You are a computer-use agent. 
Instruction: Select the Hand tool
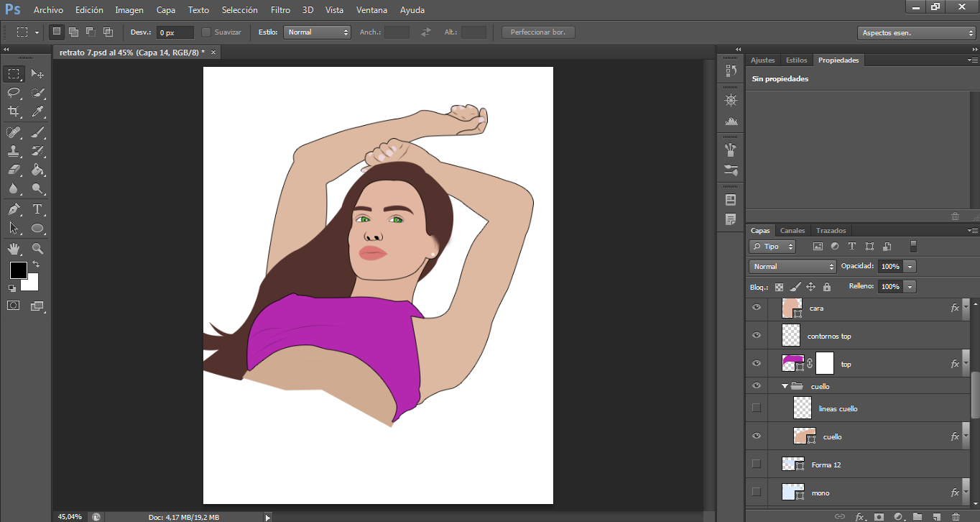[x=14, y=249]
